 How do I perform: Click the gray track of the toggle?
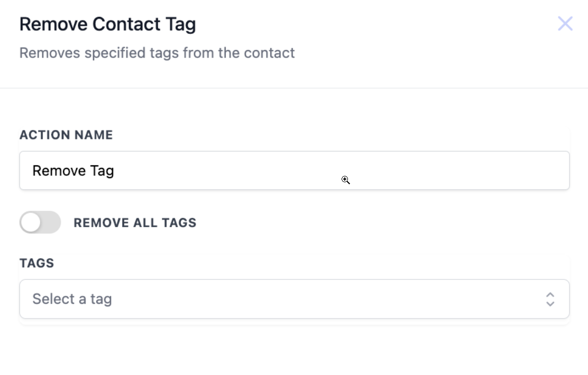point(50,222)
